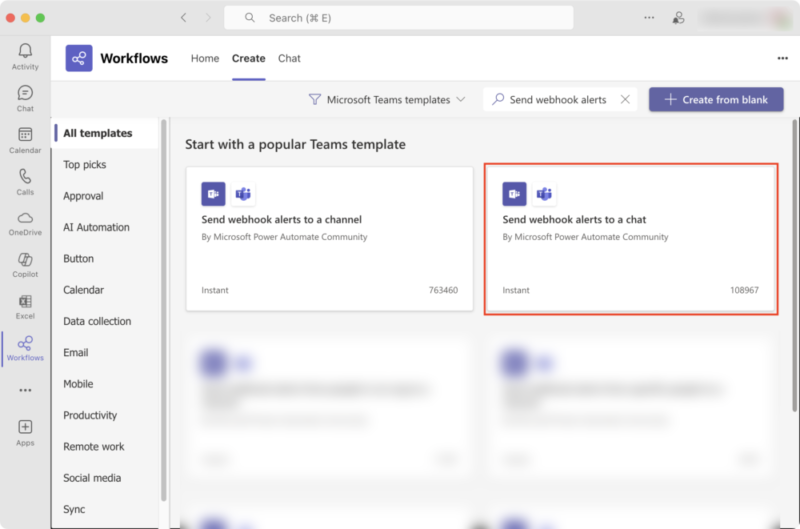
Task: Click Teams icon on the chat card
Action: pyautogui.click(x=544, y=194)
